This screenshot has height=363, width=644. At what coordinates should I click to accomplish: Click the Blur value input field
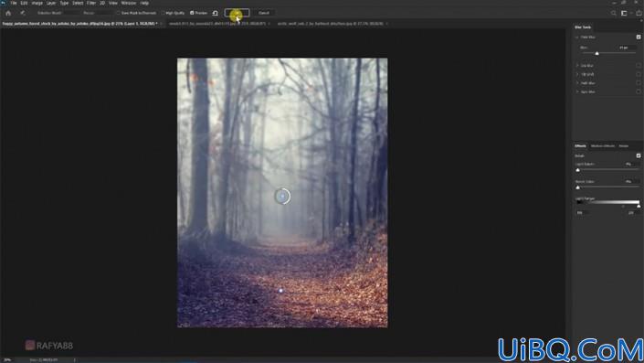click(x=626, y=48)
